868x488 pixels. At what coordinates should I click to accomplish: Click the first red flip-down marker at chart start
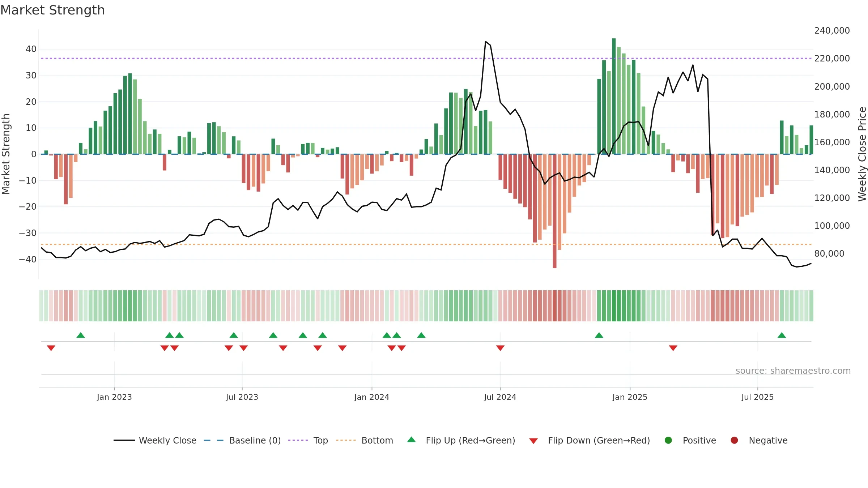pos(51,348)
